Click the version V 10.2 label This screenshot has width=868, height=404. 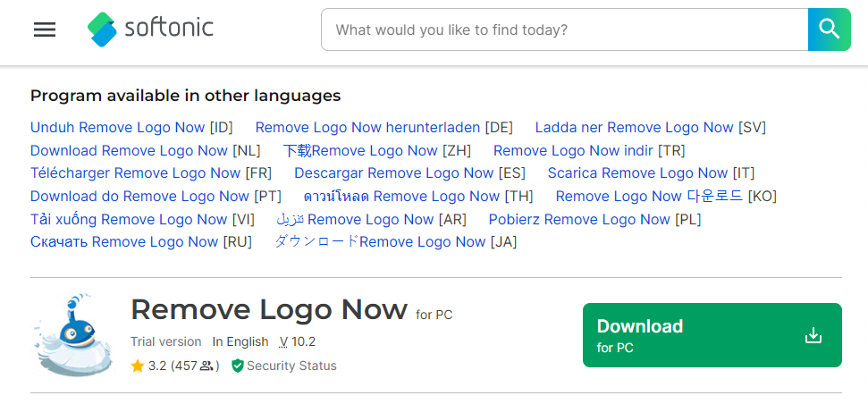coord(298,342)
